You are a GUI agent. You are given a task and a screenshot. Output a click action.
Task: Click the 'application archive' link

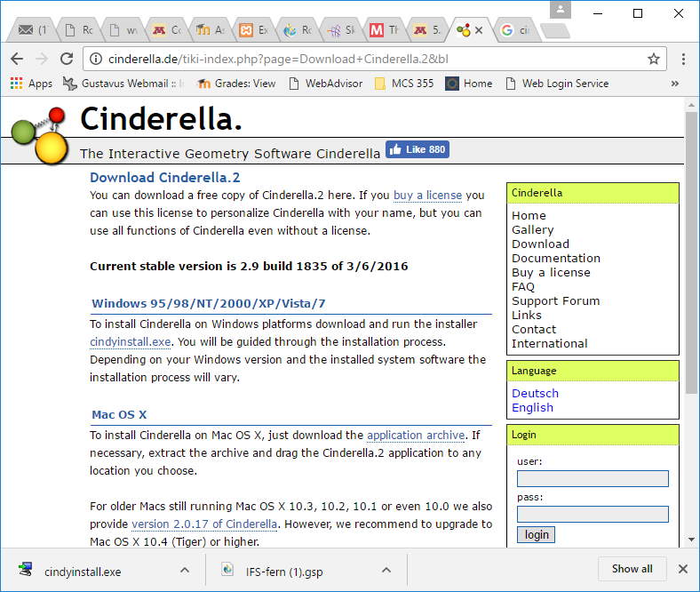pyautogui.click(x=416, y=436)
